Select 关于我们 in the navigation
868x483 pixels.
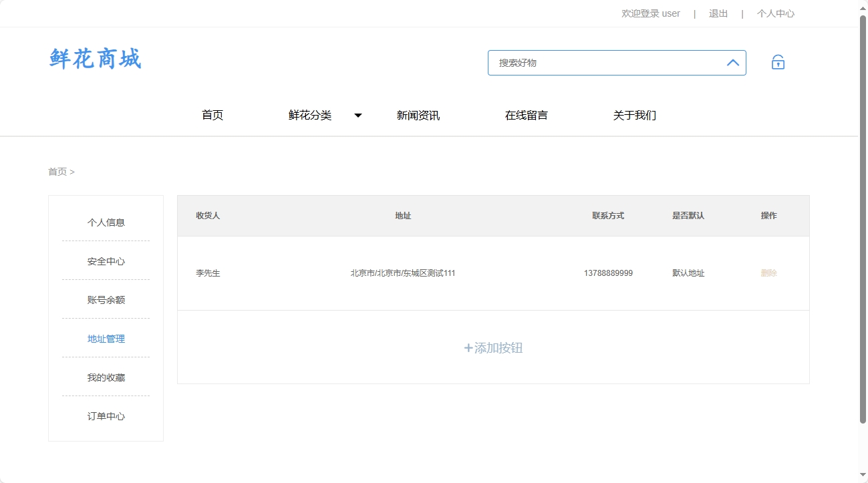click(634, 115)
